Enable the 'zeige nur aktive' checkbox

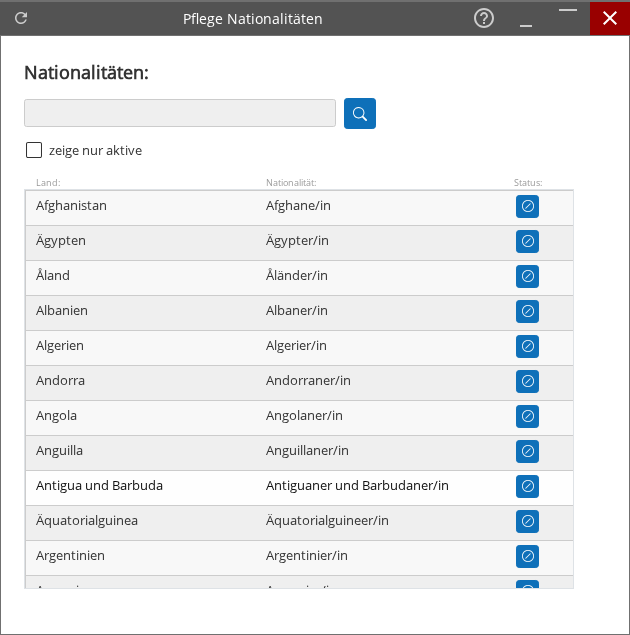pyautogui.click(x=34, y=151)
